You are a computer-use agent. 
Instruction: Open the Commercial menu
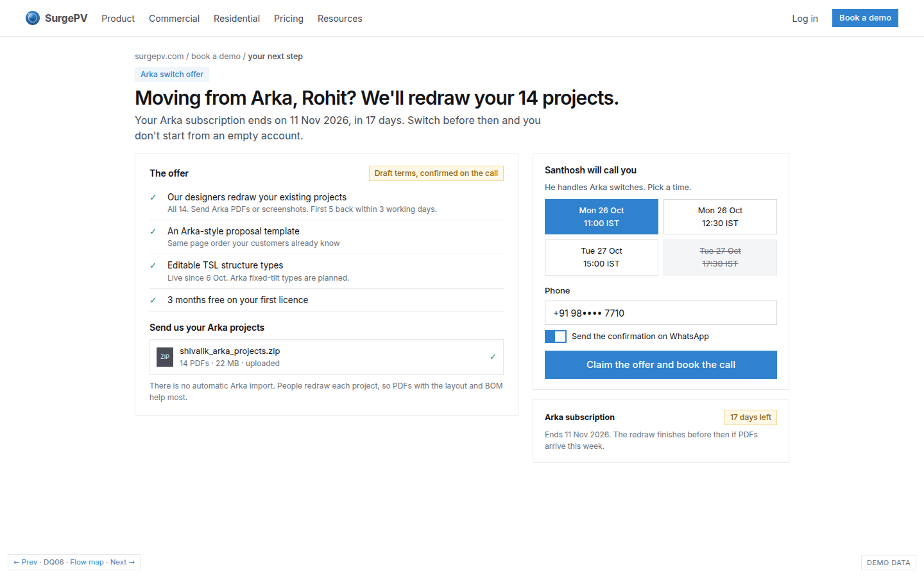point(174,19)
